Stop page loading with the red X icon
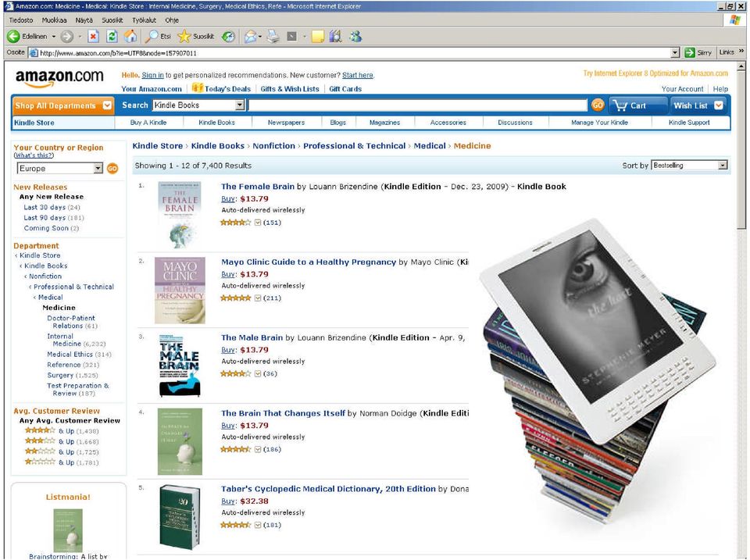The image size is (750, 560). [x=94, y=37]
